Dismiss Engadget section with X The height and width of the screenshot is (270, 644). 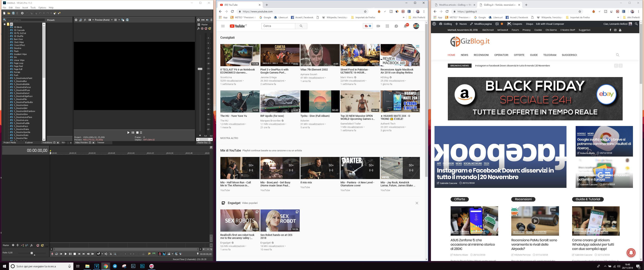click(417, 203)
